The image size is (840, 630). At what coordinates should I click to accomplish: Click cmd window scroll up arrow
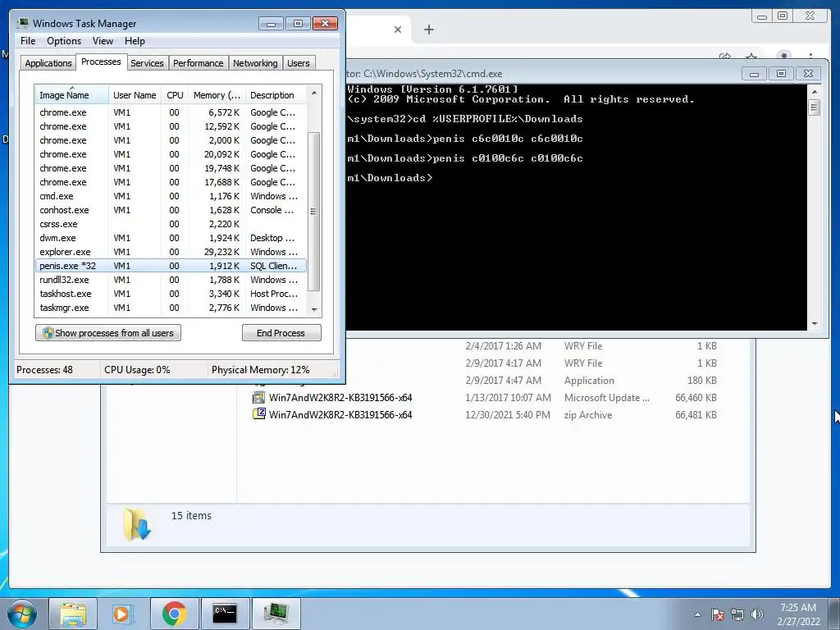coord(815,92)
